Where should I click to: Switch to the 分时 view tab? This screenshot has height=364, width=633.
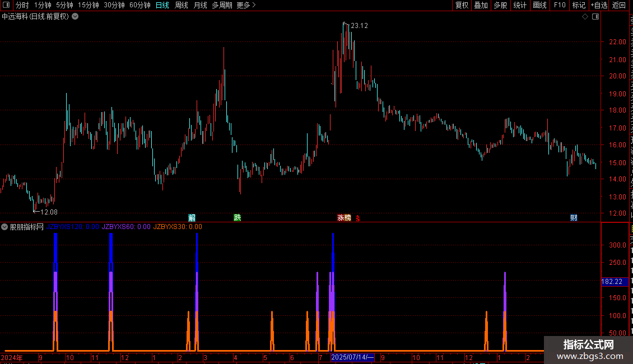click(22, 5)
